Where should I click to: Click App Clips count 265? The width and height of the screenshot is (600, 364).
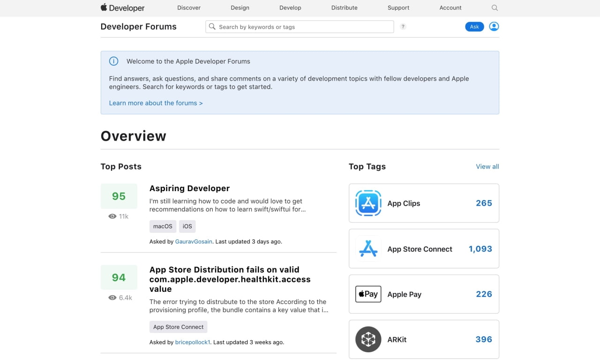click(x=484, y=203)
